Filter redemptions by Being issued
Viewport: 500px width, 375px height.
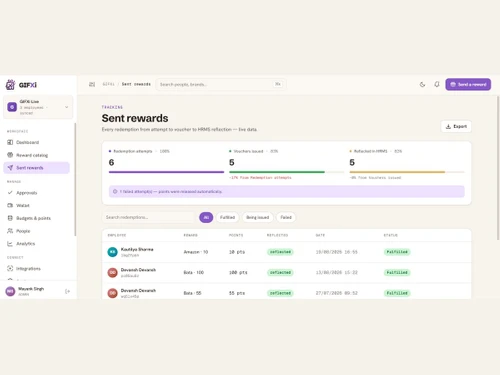coord(258,217)
